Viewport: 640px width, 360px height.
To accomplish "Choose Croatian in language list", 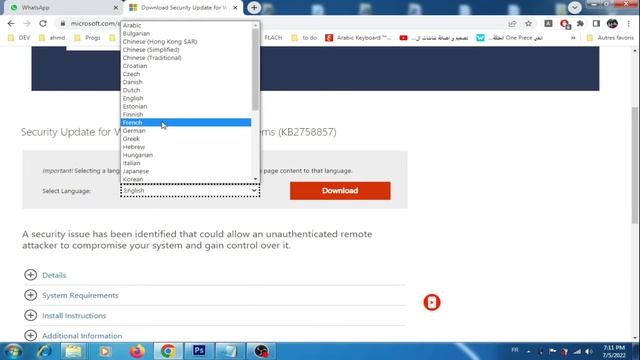I will pyautogui.click(x=186, y=66).
